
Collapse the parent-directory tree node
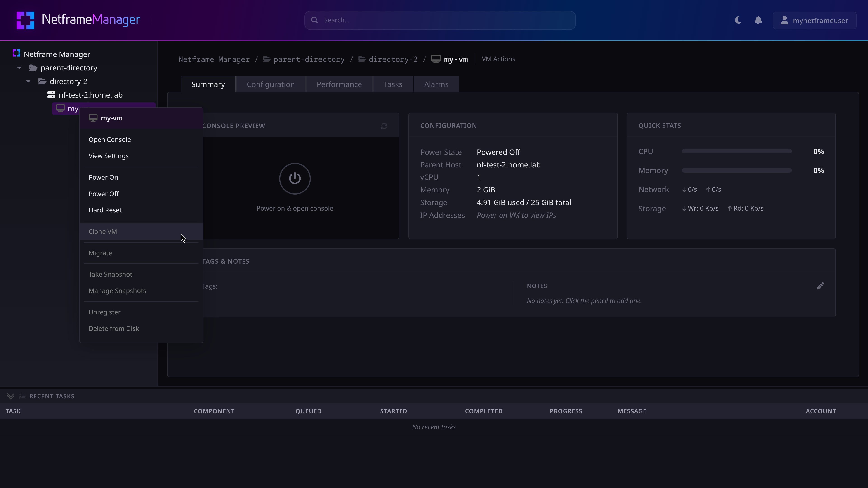click(19, 68)
